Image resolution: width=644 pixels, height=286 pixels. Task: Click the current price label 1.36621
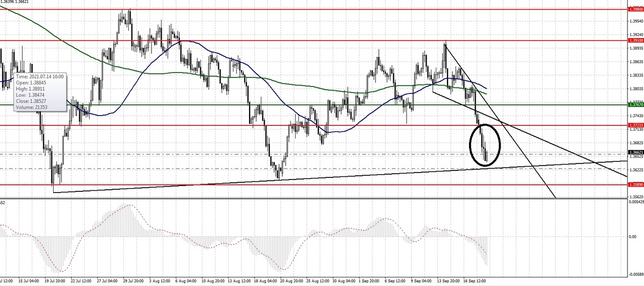coord(635,153)
